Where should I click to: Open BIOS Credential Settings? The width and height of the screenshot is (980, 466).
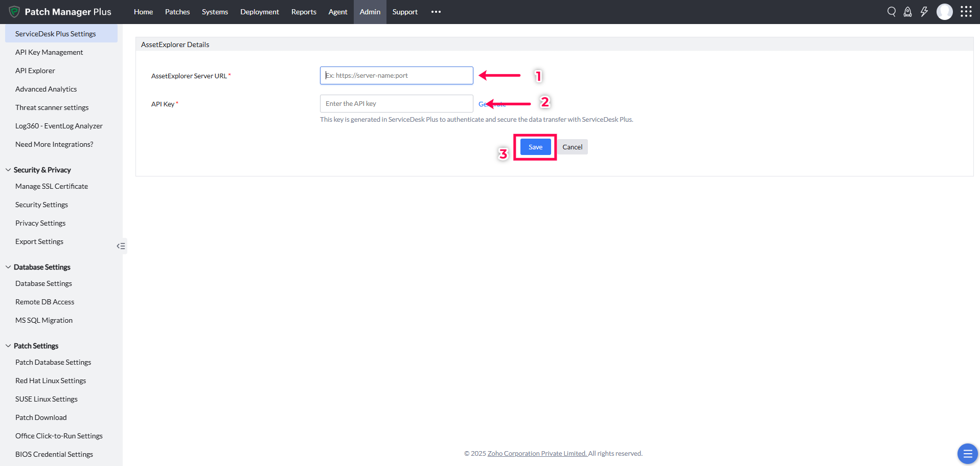point(54,454)
